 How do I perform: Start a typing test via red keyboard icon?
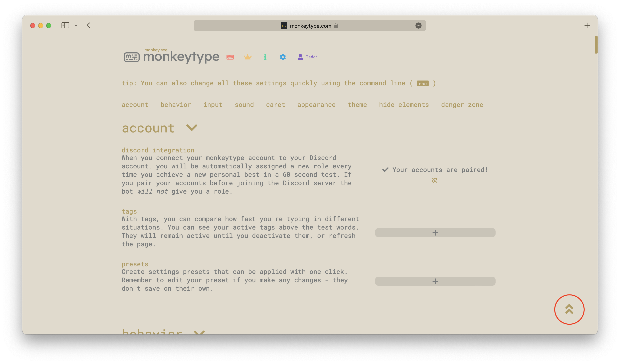(x=230, y=57)
